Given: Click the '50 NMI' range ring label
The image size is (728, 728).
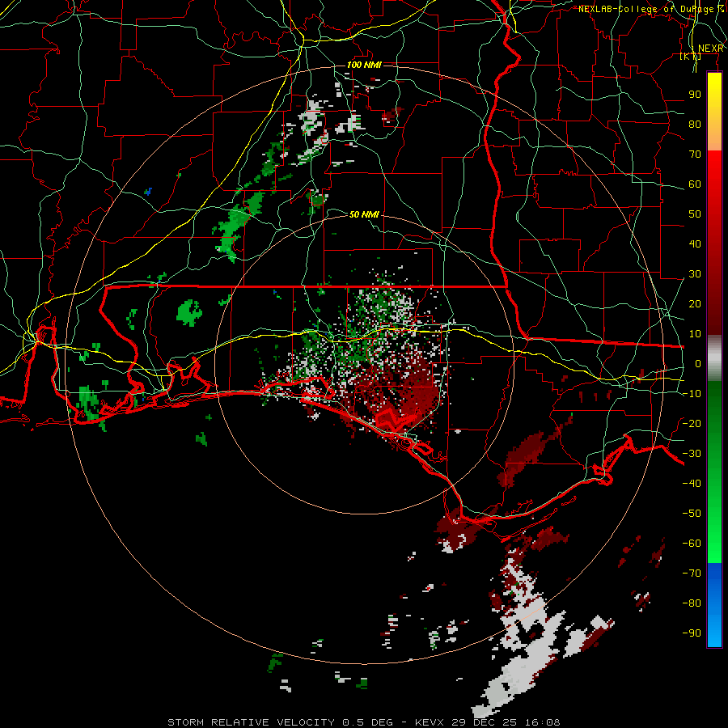Looking at the screenshot, I should click(x=364, y=214).
